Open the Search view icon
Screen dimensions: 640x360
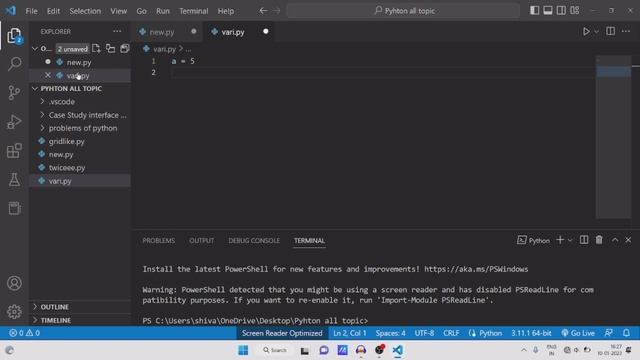14,64
